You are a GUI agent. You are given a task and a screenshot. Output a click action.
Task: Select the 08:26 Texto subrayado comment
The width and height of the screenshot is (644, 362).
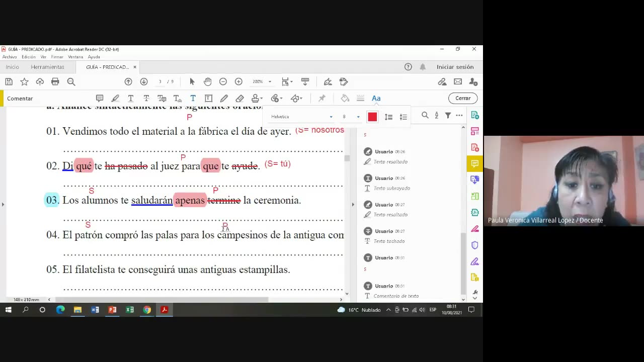click(x=409, y=183)
